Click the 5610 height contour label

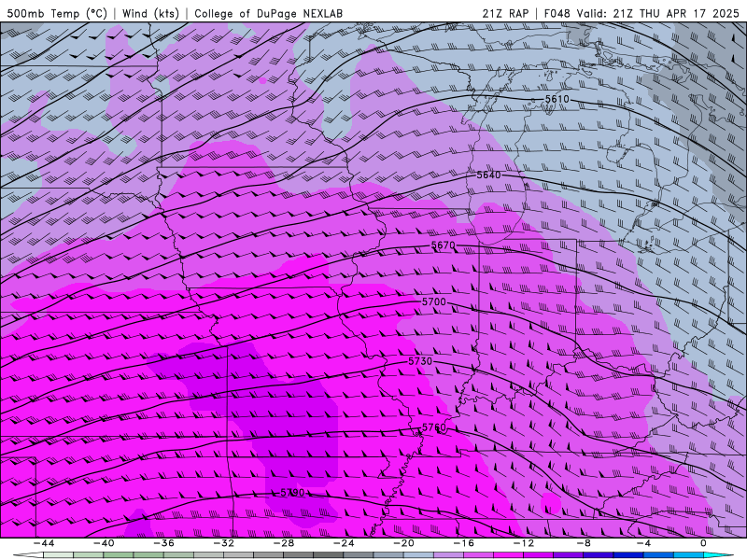point(557,99)
